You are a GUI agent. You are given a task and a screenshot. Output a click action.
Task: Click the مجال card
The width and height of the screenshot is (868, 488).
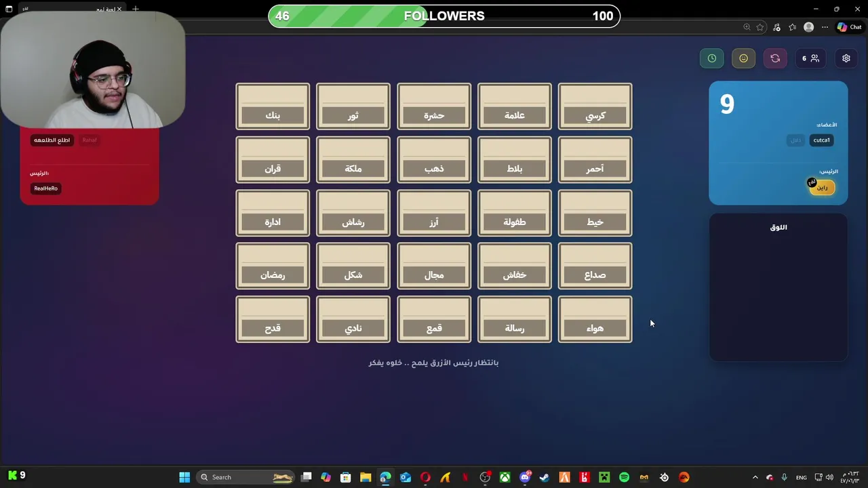coord(434,266)
